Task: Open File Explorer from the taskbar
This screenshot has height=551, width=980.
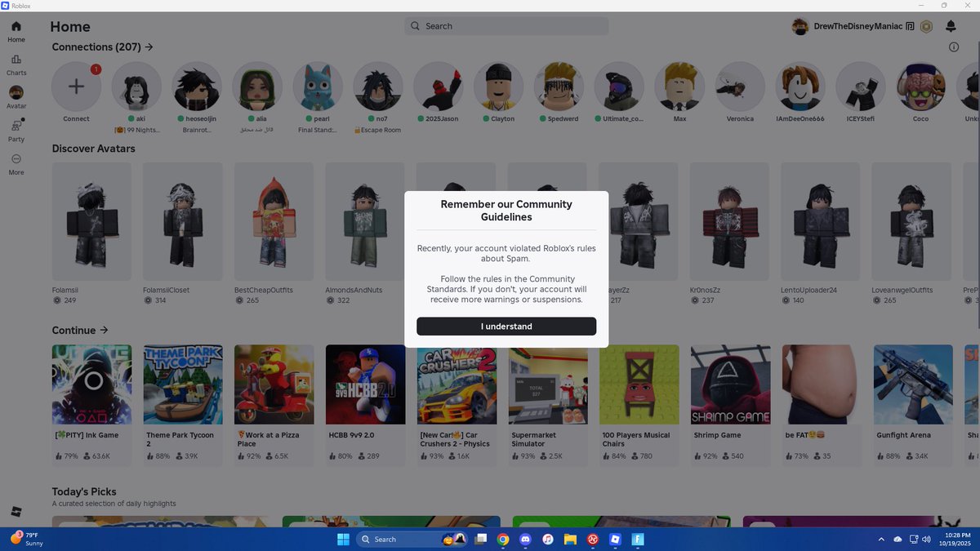Action: (570, 539)
